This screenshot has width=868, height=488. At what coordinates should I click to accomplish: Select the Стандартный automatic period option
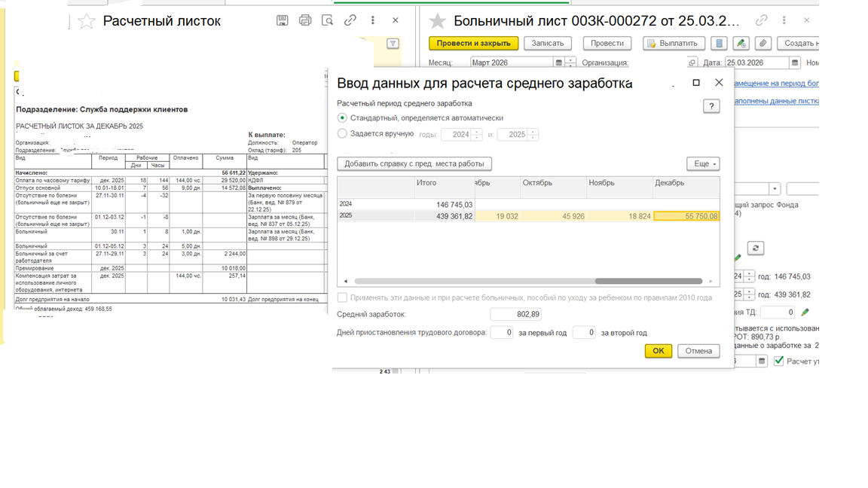[343, 118]
